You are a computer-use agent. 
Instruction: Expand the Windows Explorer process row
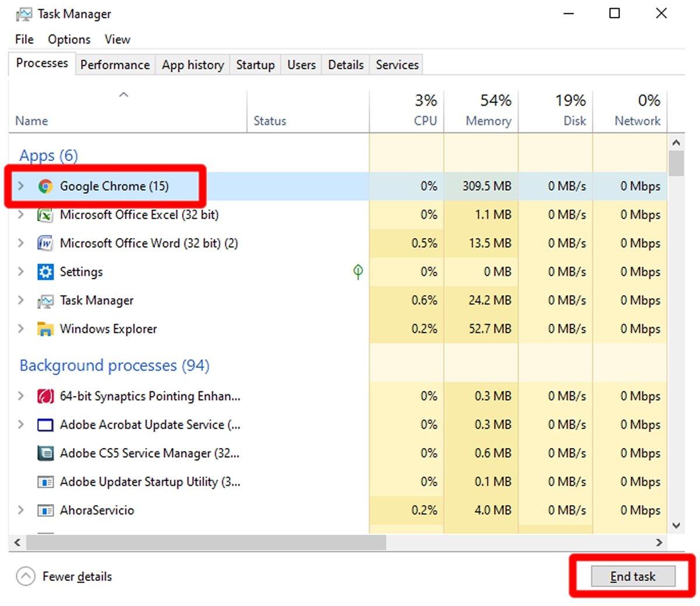point(21,329)
